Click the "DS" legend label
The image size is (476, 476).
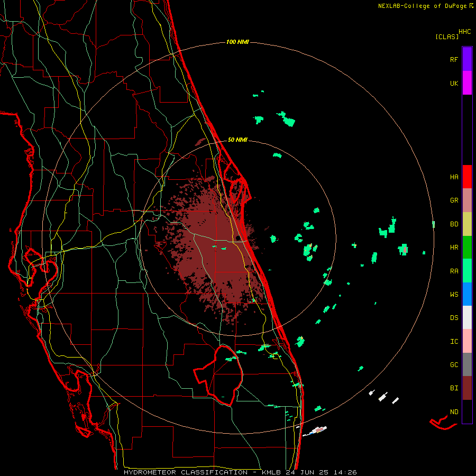click(x=454, y=318)
